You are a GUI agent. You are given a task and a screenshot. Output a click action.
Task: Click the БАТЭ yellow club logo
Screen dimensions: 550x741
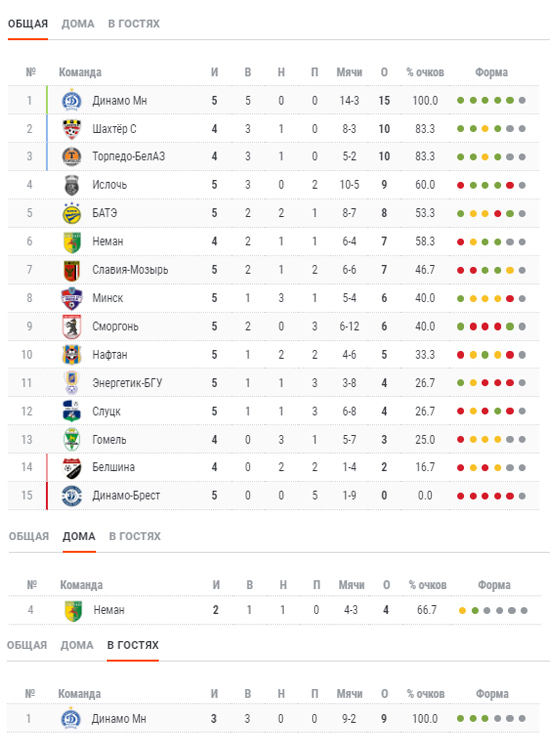(x=72, y=213)
